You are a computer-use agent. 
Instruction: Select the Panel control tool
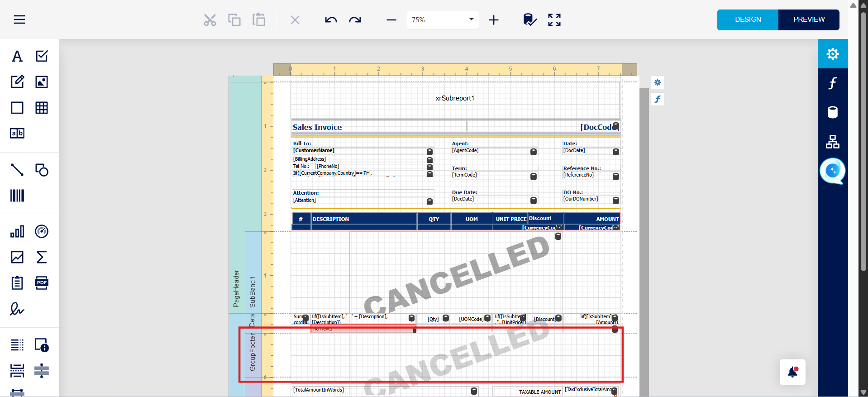coord(17,108)
